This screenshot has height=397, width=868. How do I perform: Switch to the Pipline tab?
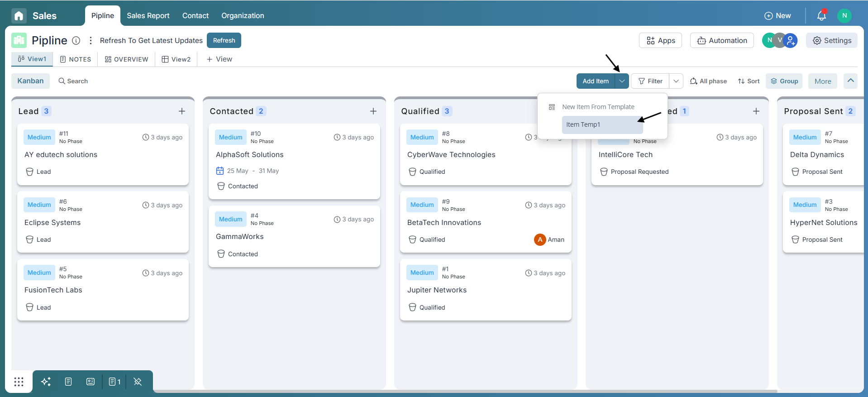point(103,15)
